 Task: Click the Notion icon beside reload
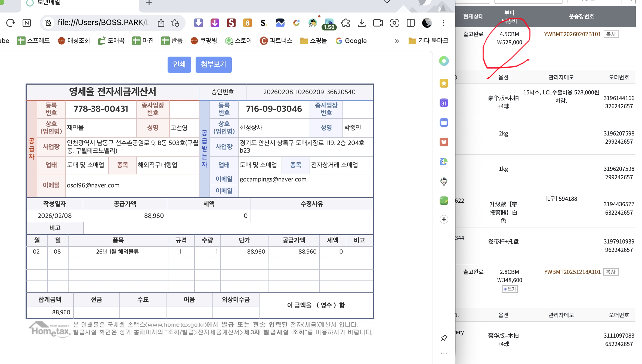[27, 23]
